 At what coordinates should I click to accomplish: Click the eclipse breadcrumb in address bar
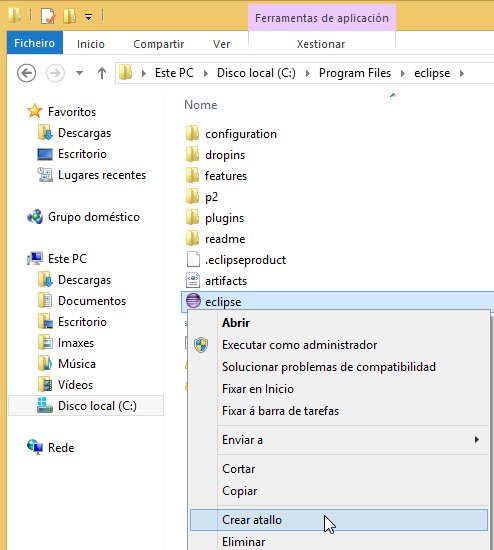coord(432,73)
